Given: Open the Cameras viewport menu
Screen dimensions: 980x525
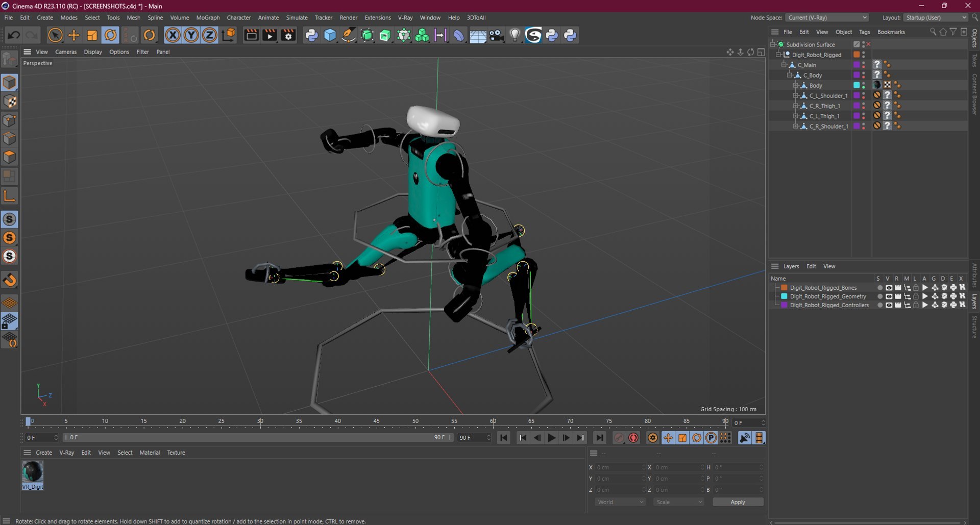Looking at the screenshot, I should pos(66,52).
